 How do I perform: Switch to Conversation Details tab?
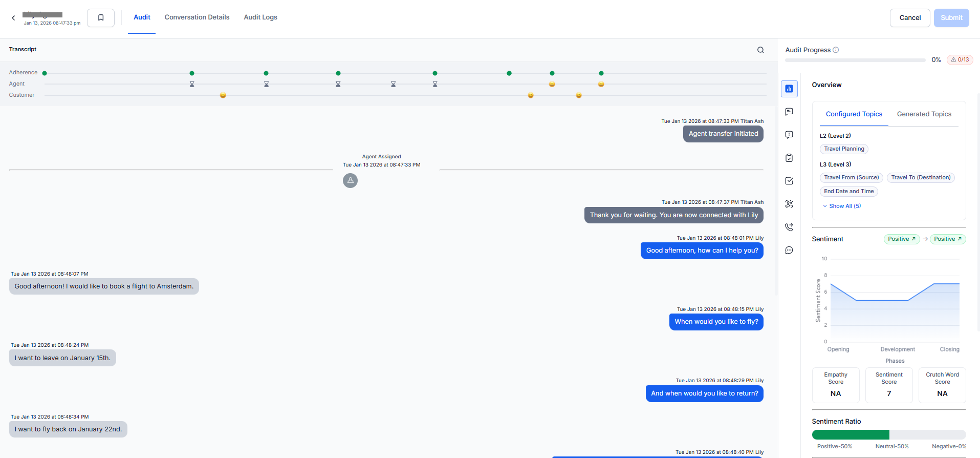[197, 17]
